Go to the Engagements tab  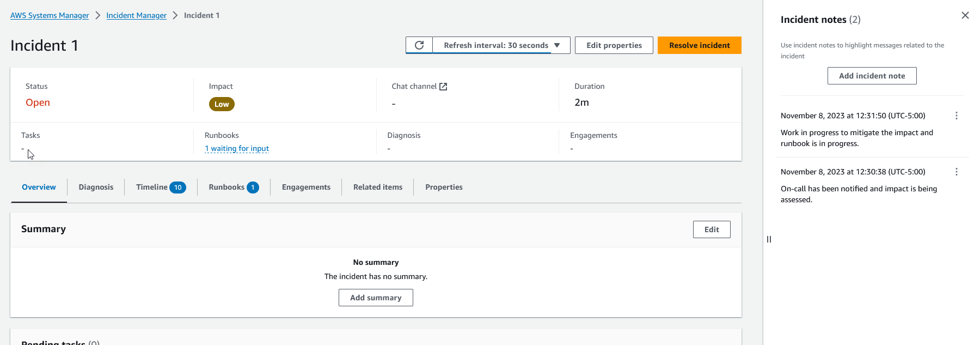(306, 187)
